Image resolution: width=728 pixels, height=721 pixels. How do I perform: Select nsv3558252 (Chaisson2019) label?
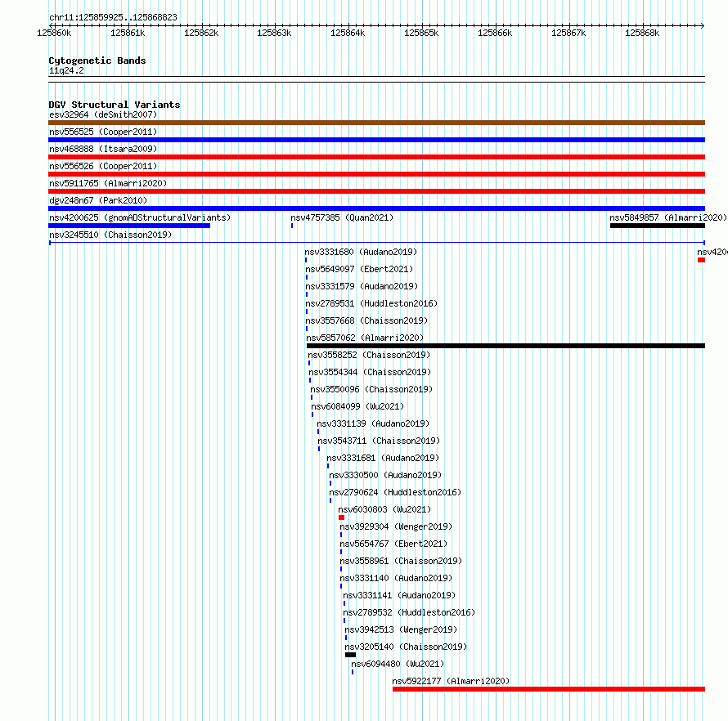click(x=369, y=355)
